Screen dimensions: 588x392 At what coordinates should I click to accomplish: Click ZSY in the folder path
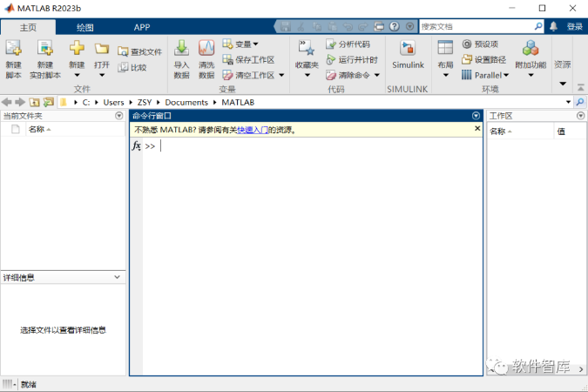point(145,103)
